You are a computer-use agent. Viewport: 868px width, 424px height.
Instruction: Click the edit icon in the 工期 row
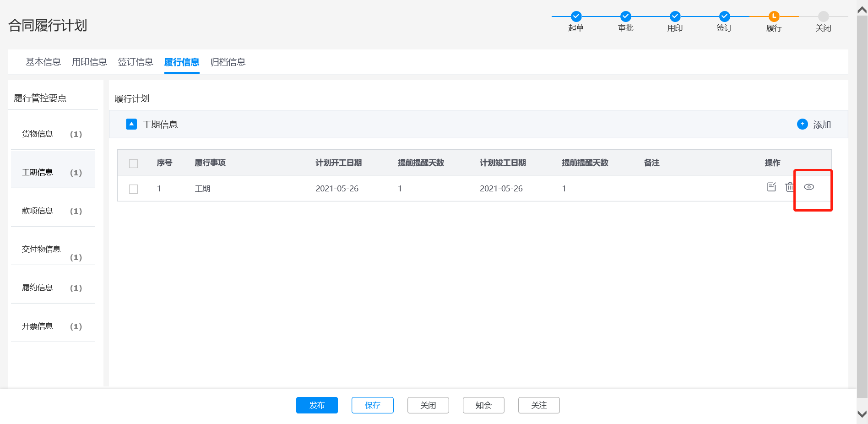771,187
